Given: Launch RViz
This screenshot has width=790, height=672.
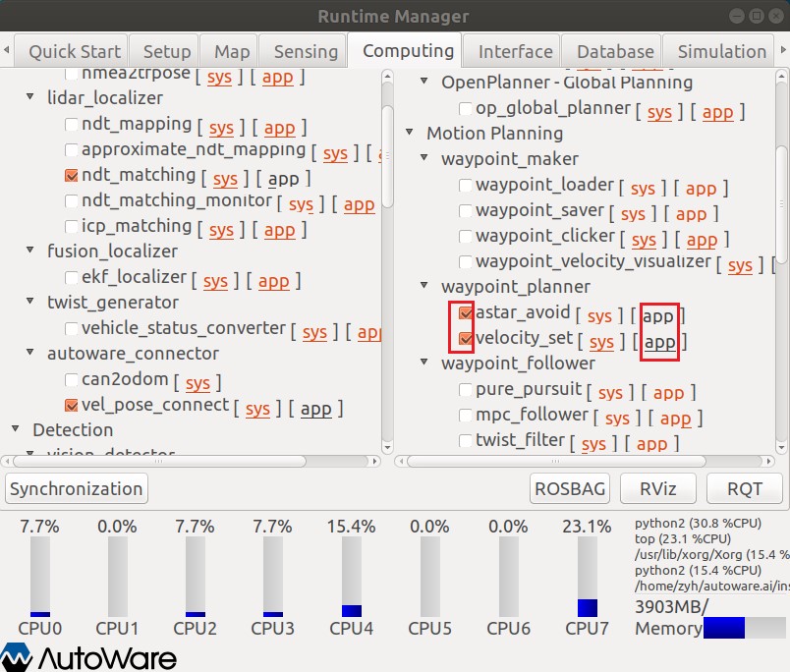Looking at the screenshot, I should click(x=658, y=488).
